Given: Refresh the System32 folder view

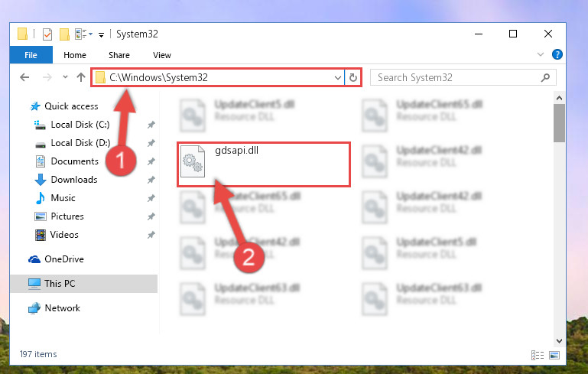Looking at the screenshot, I should (352, 78).
